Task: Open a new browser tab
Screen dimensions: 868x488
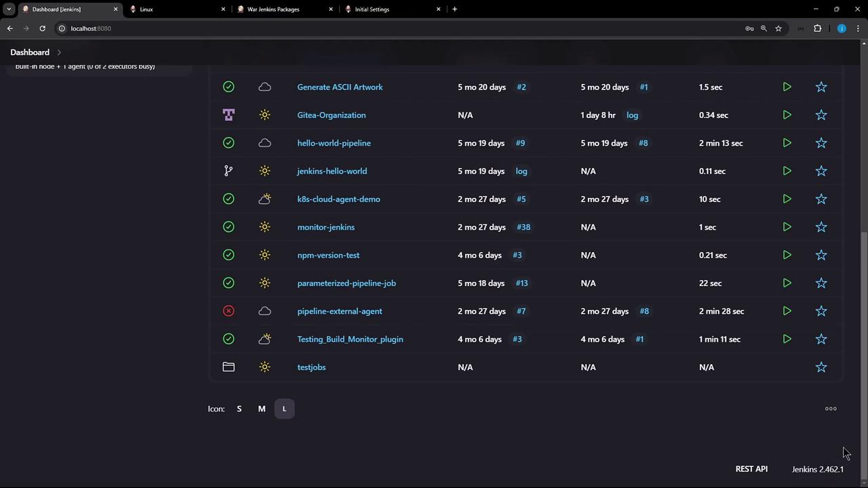Action: pos(454,9)
